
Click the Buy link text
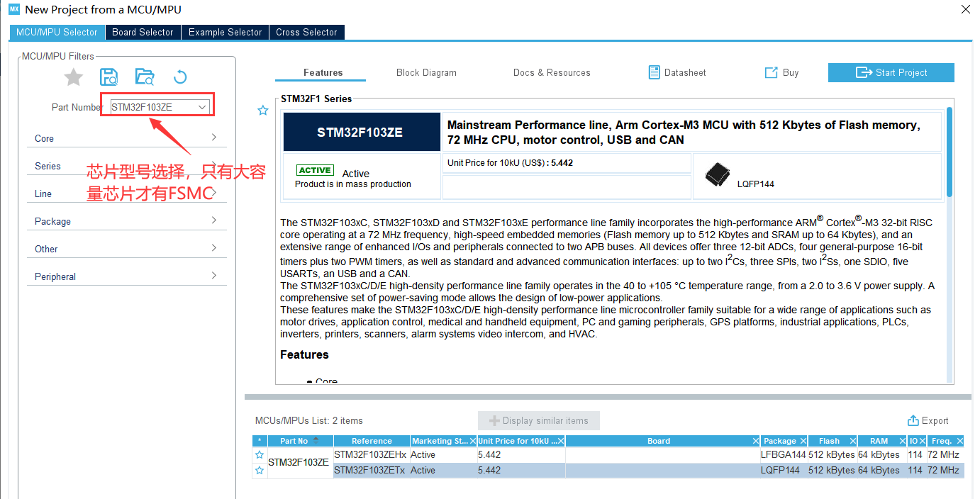point(791,72)
